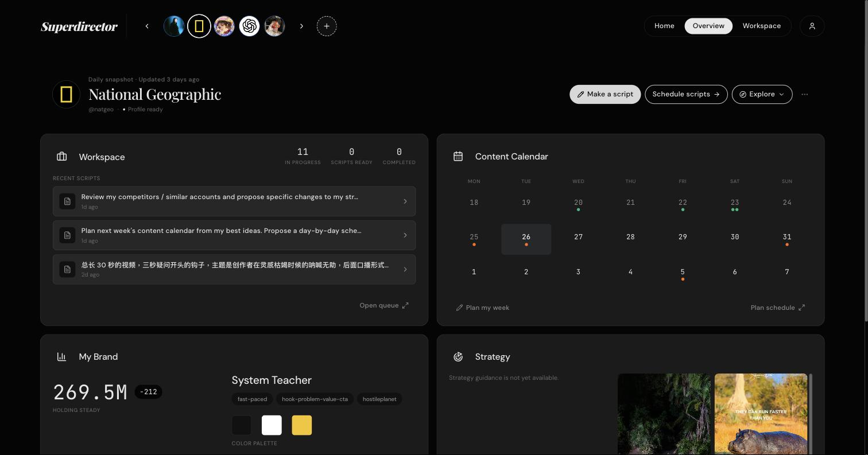This screenshot has height=455, width=868.
Task: Select the dark blue figure profile avatar
Action: (174, 26)
